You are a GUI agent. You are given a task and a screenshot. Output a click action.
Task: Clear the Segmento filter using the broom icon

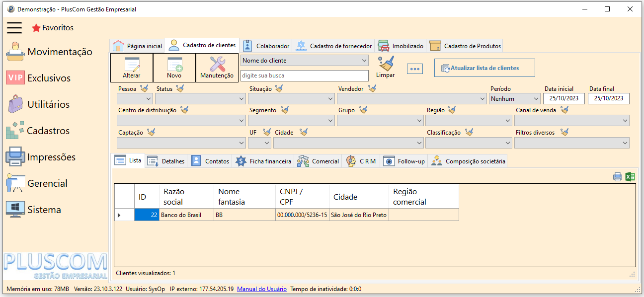click(x=284, y=110)
